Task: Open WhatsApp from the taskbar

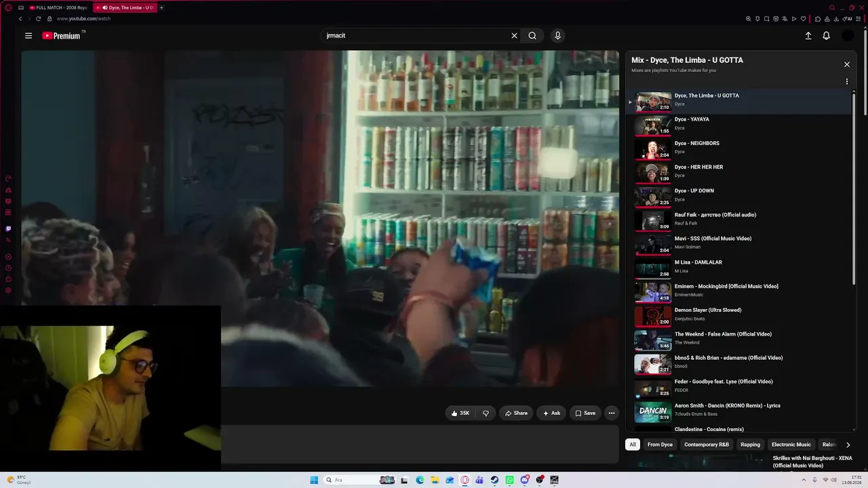Action: click(x=509, y=480)
